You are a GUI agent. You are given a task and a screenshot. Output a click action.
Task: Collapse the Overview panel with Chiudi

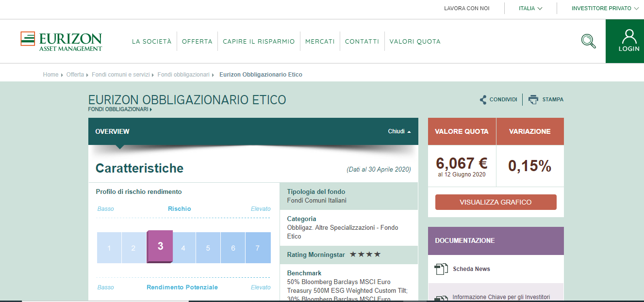click(x=399, y=131)
